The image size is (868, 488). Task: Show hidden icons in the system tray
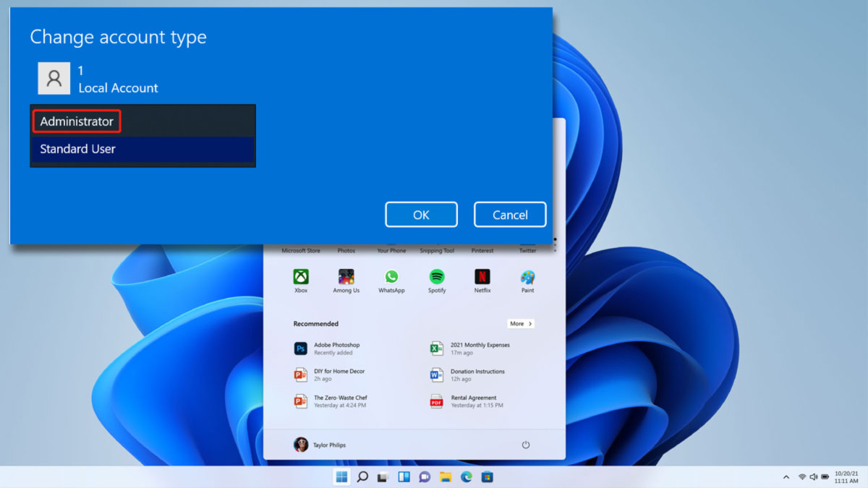[x=786, y=477]
